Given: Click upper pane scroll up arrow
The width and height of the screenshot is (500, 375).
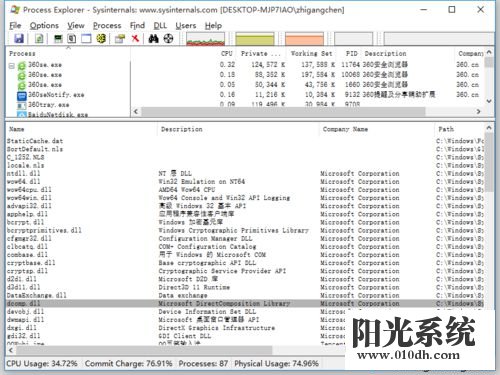Looking at the screenshot, I should pyautogui.click(x=489, y=52).
